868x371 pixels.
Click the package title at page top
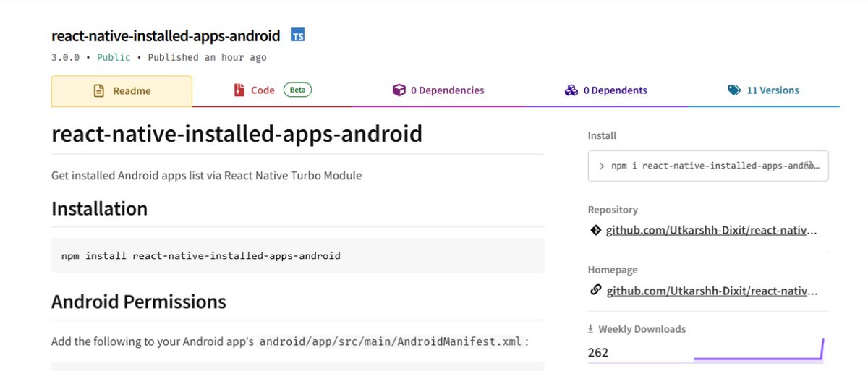(166, 35)
